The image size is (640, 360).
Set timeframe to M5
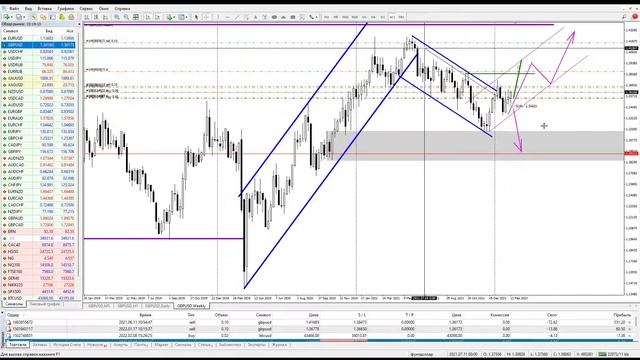click(x=336, y=17)
